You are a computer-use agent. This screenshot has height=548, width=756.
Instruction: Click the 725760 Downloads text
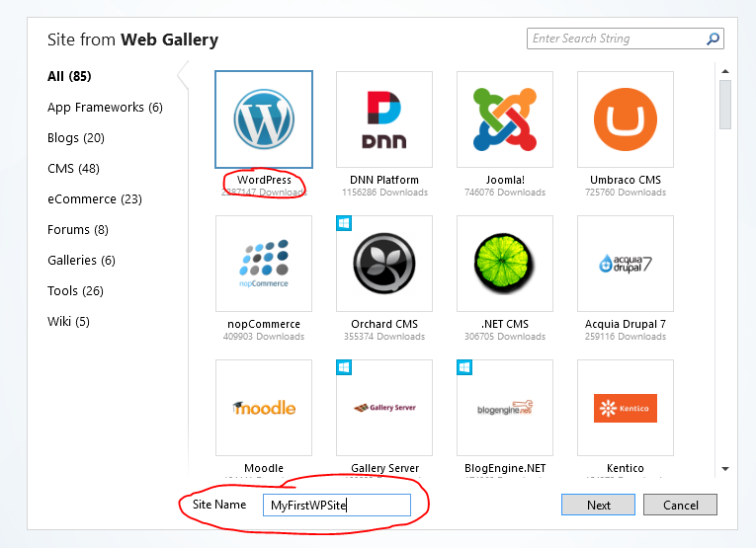point(626,193)
